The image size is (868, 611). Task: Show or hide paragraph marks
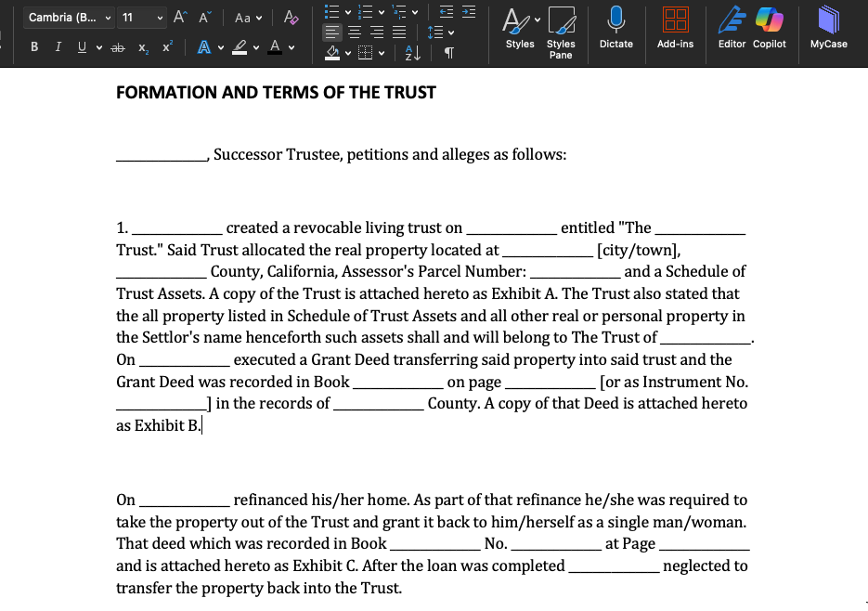coord(448,53)
